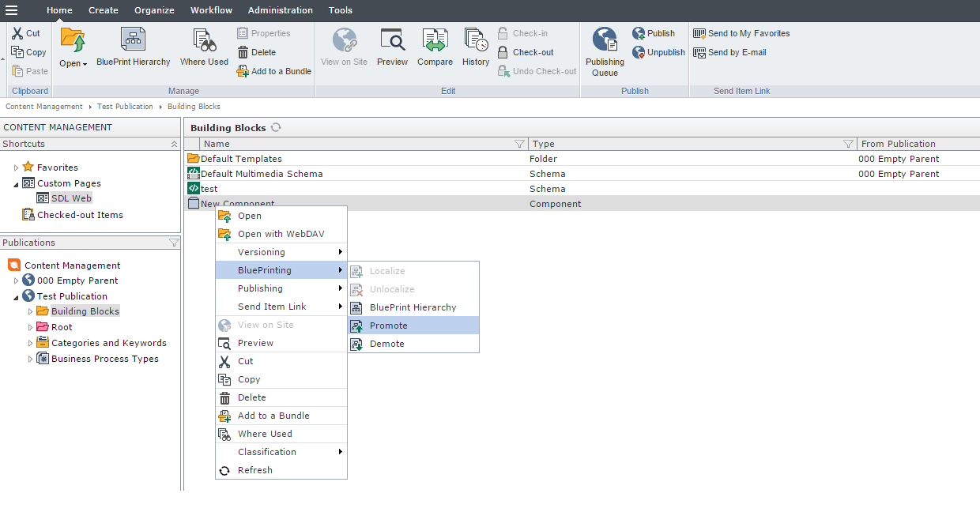
Task: Click Test Publication in breadcrumb
Action: click(125, 106)
